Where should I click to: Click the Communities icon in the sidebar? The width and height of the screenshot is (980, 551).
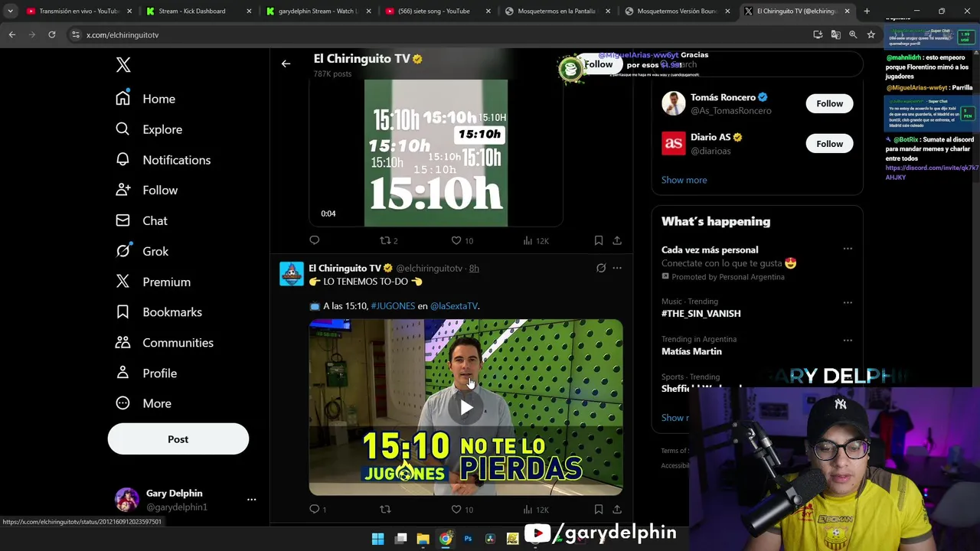pos(122,342)
